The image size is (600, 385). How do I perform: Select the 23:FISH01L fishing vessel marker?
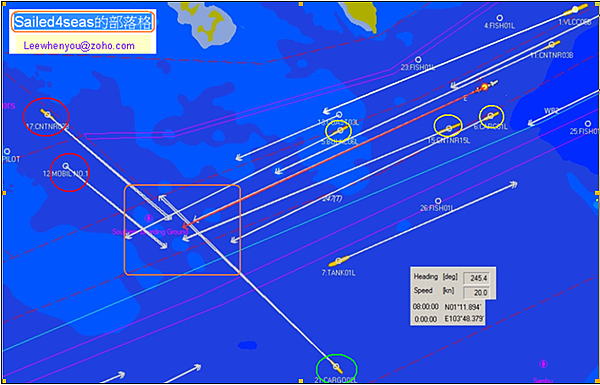[x=418, y=60]
